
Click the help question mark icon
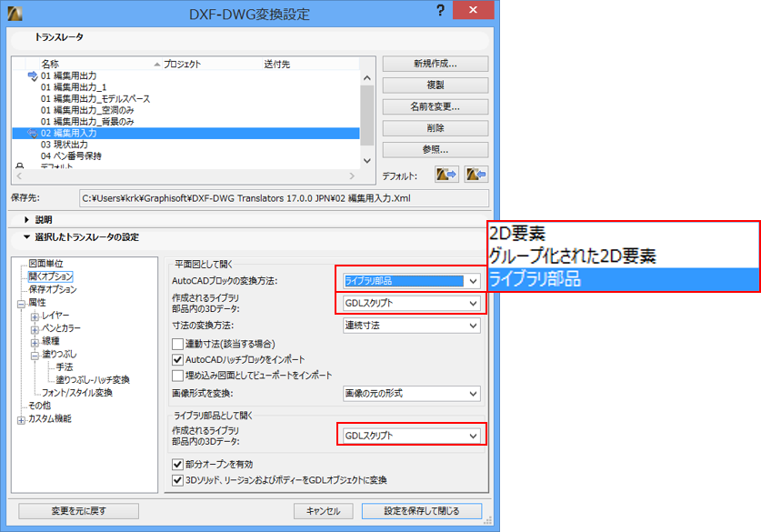[440, 10]
